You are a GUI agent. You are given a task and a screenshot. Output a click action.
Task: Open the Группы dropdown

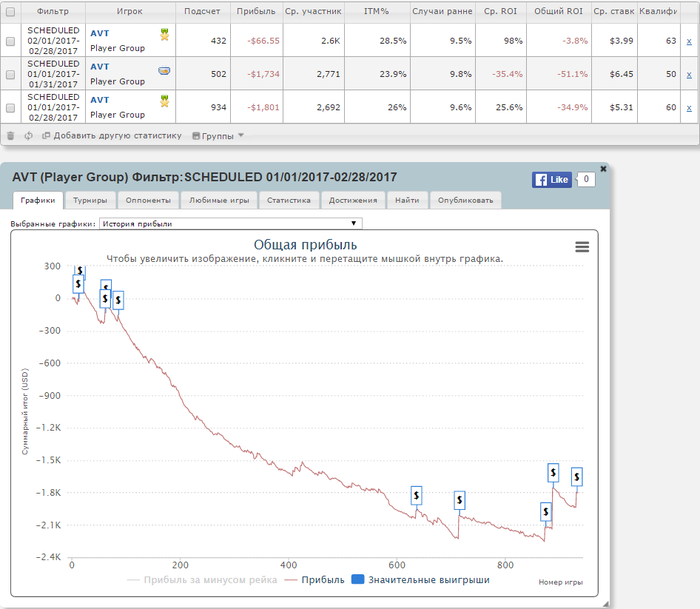(x=218, y=136)
